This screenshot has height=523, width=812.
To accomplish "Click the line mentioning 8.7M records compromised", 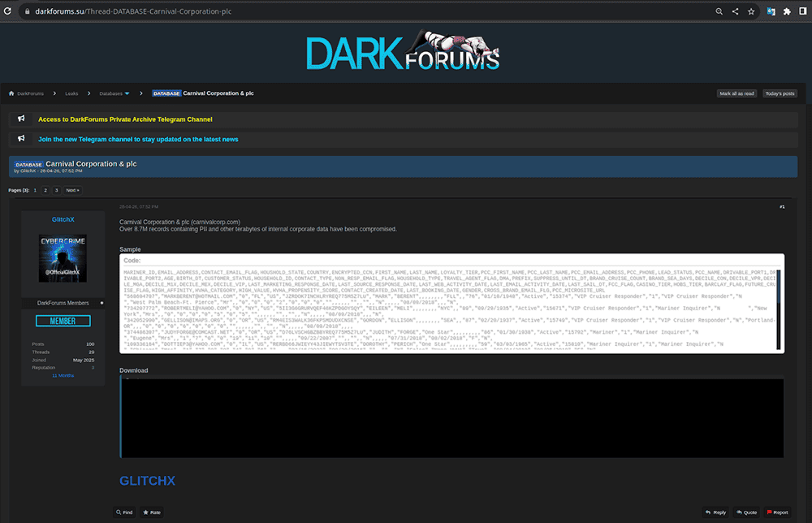I will [x=258, y=229].
